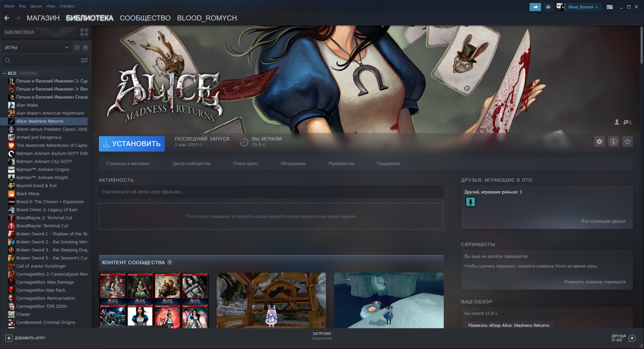Go back with the left arrow
The image size is (644, 349).
click(x=7, y=18)
